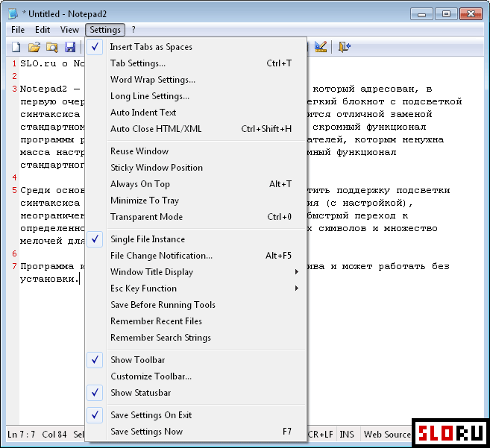This screenshot has width=490, height=448.
Task: Maximize the Notepad2 window
Action: point(446,14)
